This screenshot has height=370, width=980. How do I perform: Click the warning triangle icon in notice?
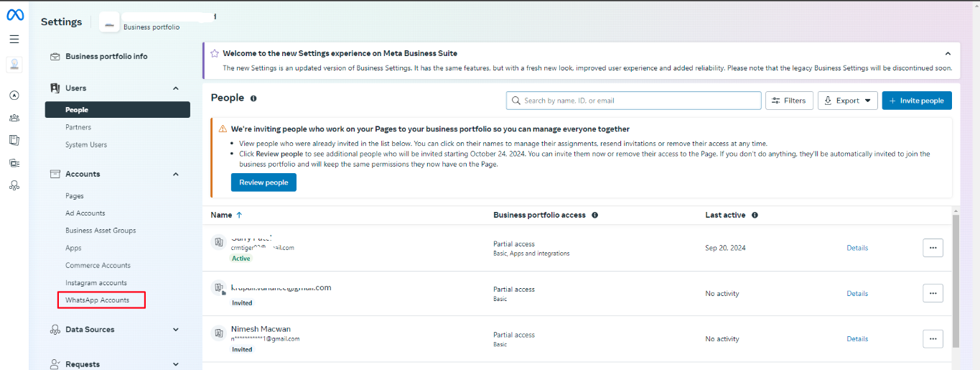[223, 129]
